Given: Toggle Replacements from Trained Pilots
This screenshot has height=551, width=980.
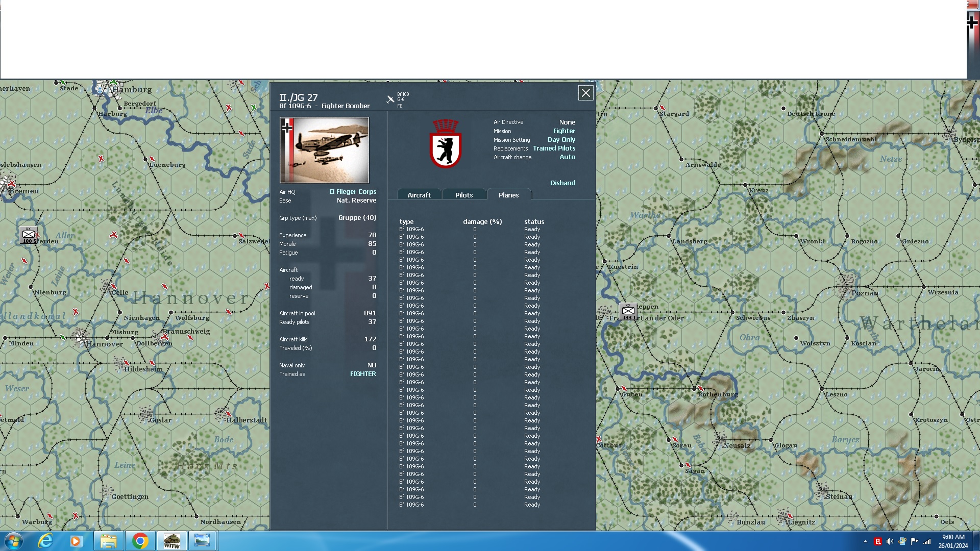Looking at the screenshot, I should click(554, 148).
